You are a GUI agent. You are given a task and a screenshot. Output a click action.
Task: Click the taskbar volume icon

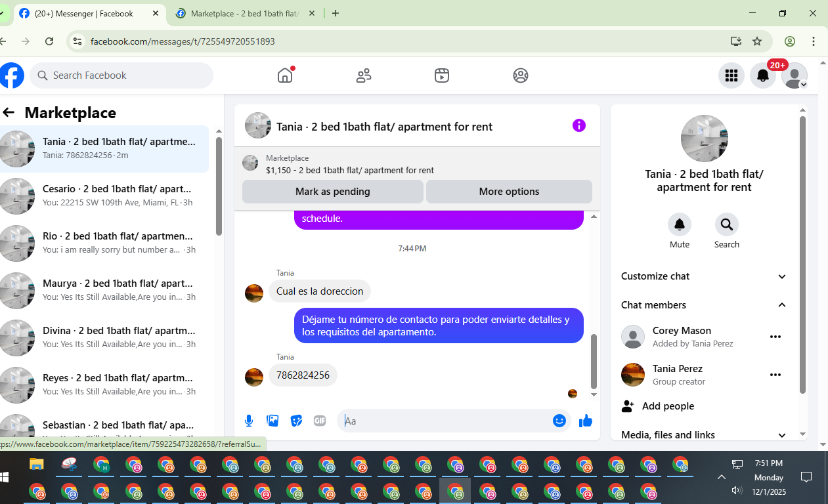point(736,490)
